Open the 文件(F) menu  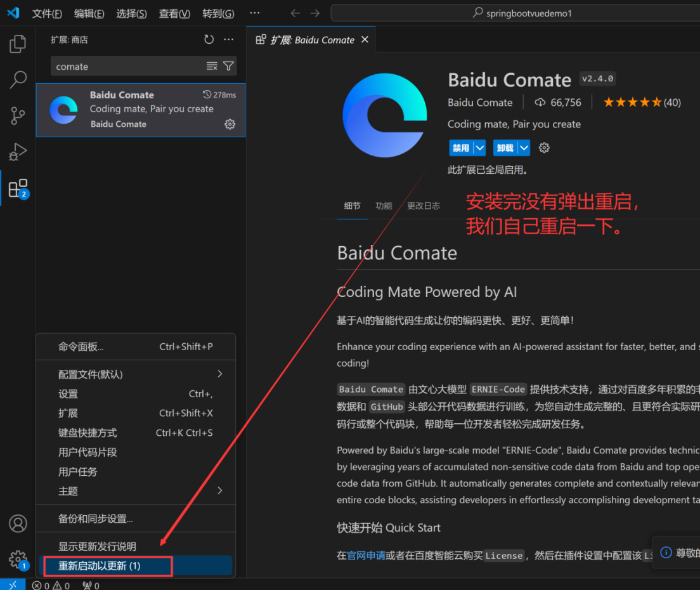click(x=47, y=13)
